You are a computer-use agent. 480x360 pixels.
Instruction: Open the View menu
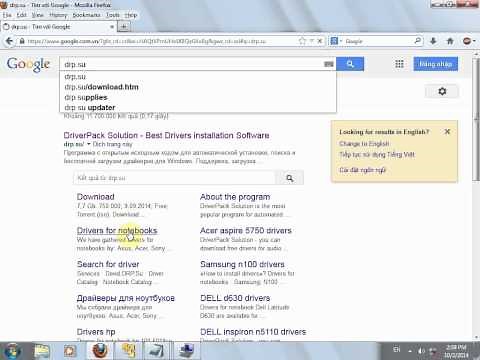38,15
